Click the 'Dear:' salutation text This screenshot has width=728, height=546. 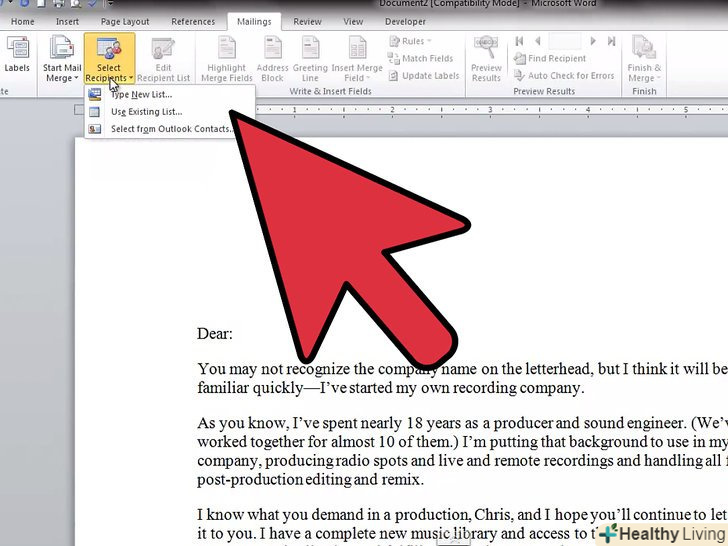[x=214, y=334]
